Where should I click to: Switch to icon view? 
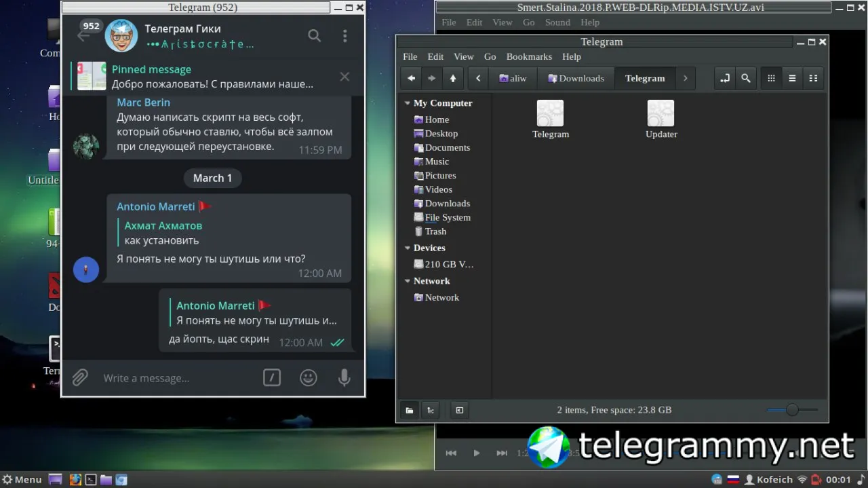pyautogui.click(x=771, y=78)
